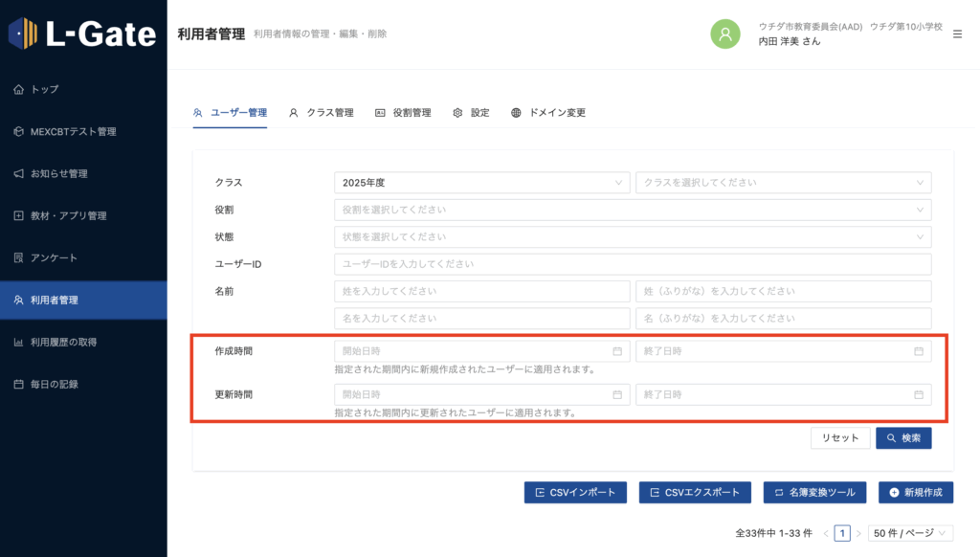
Task: Open the クラスを選択してください dropdown
Action: coord(783,182)
